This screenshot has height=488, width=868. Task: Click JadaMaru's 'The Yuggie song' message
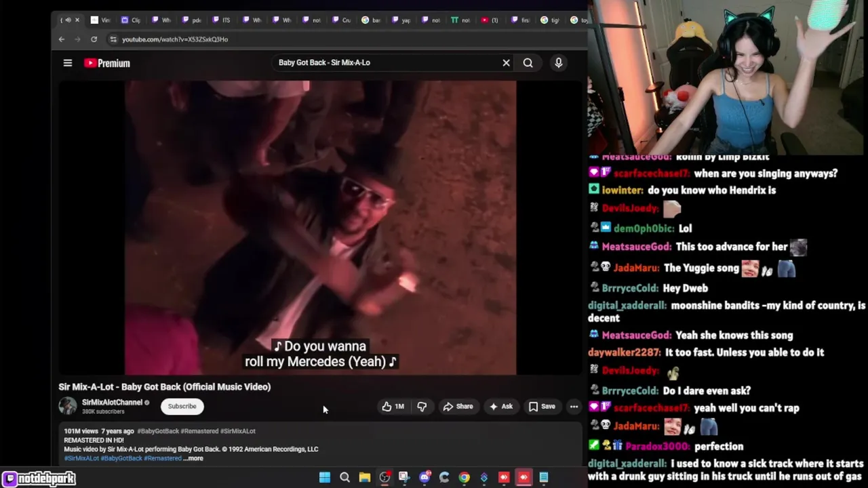pos(701,268)
